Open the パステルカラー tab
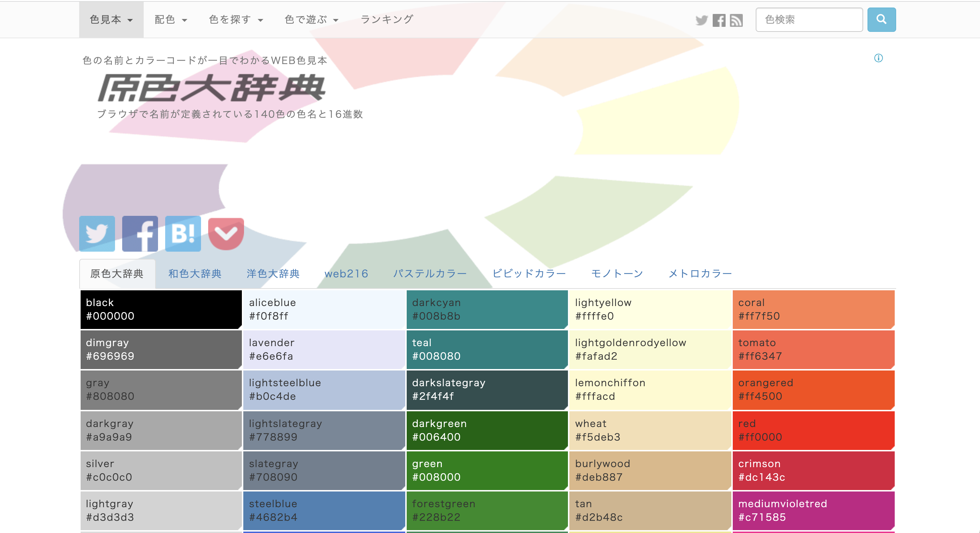The height and width of the screenshot is (533, 980). [430, 273]
